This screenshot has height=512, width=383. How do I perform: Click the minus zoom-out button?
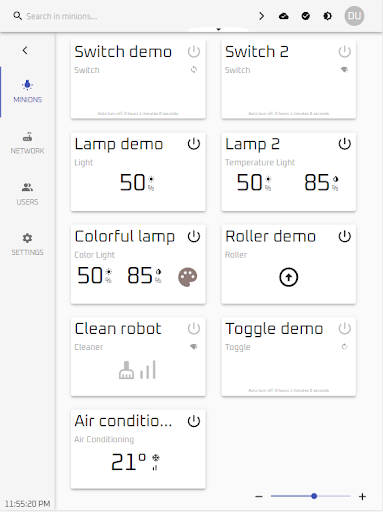coord(259,497)
